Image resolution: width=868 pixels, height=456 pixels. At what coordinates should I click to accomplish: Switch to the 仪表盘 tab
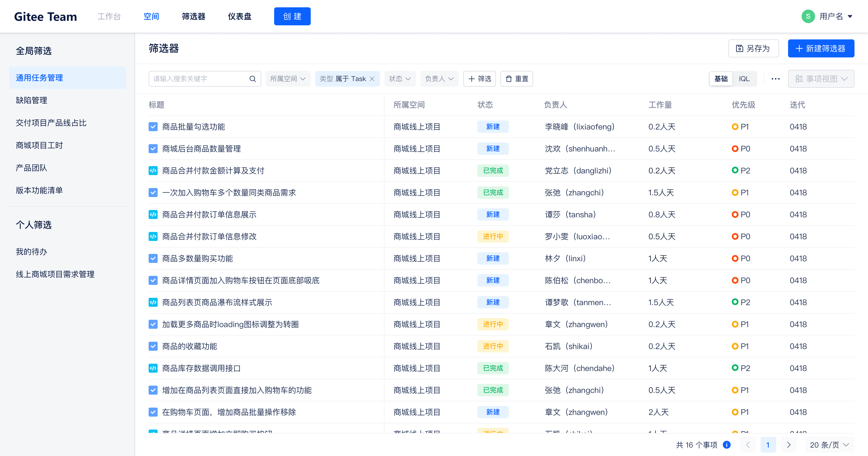click(239, 16)
